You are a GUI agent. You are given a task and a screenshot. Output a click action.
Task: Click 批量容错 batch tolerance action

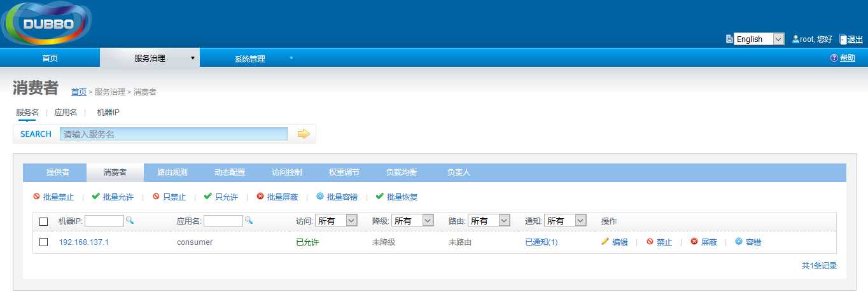tap(337, 197)
